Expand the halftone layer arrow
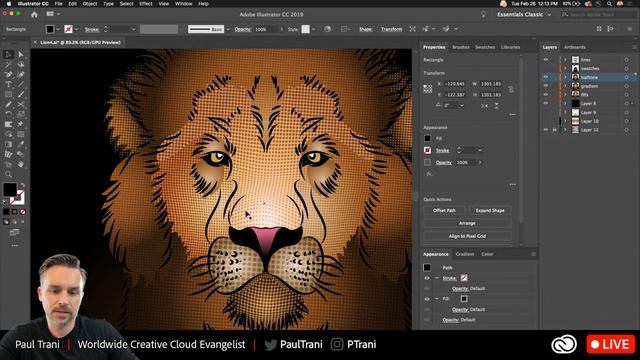 566,77
